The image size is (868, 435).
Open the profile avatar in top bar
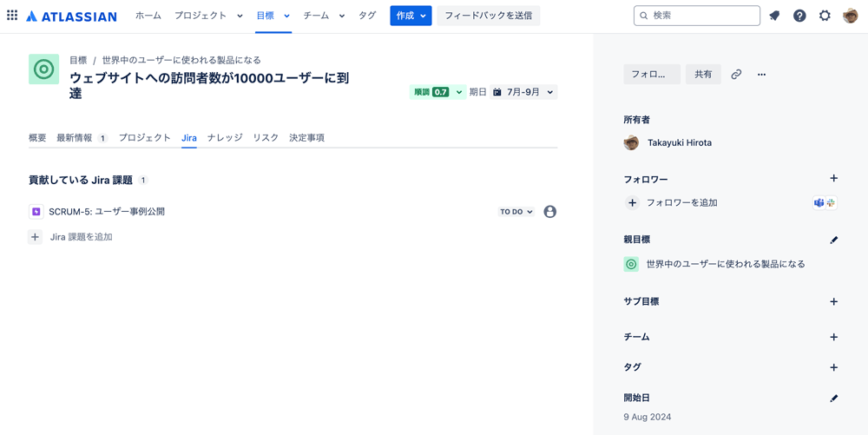point(851,16)
